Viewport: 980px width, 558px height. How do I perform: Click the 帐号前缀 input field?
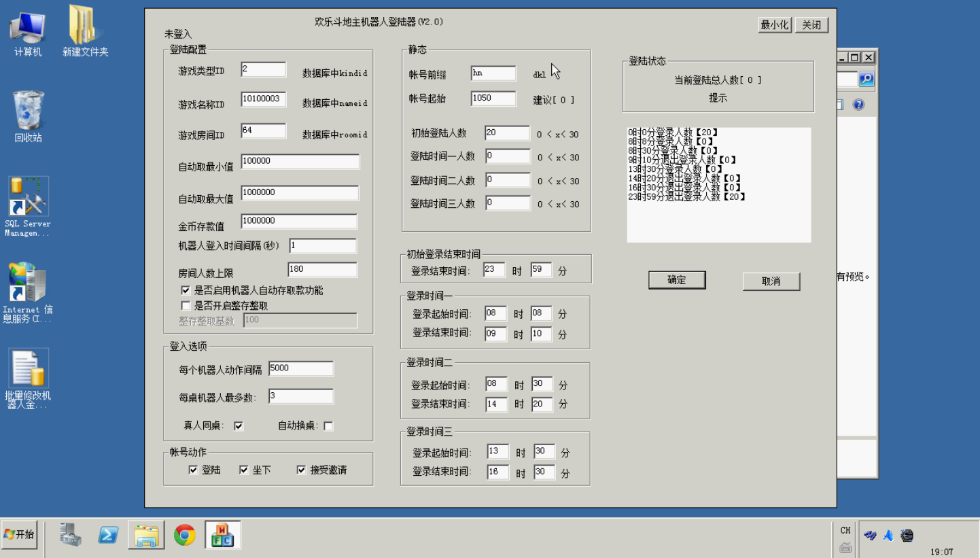[x=493, y=73]
